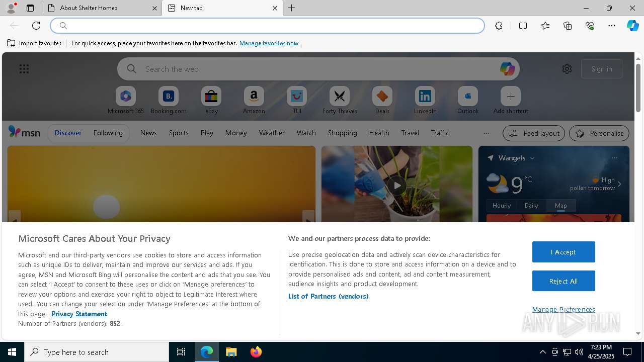Open weather card more options

614,158
